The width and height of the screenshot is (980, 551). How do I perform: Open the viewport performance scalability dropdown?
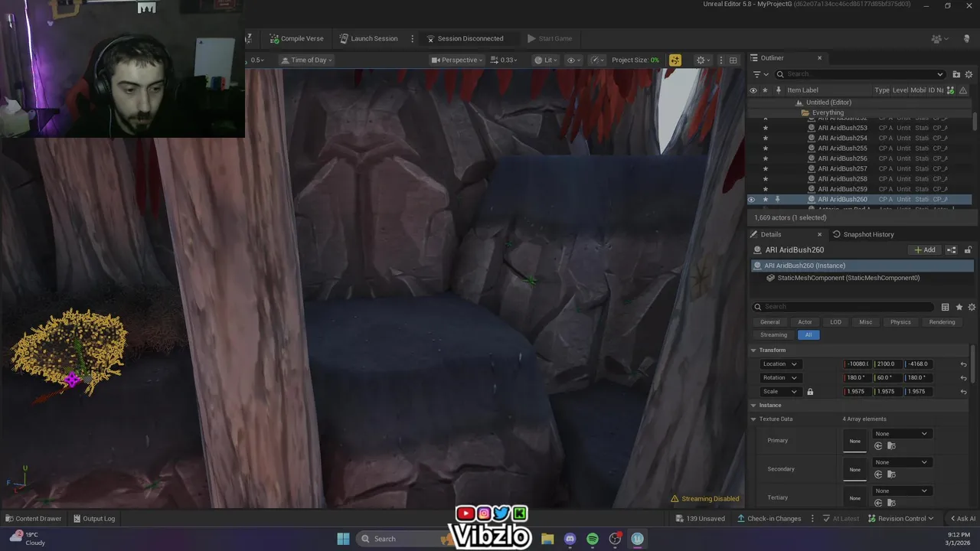tap(597, 60)
